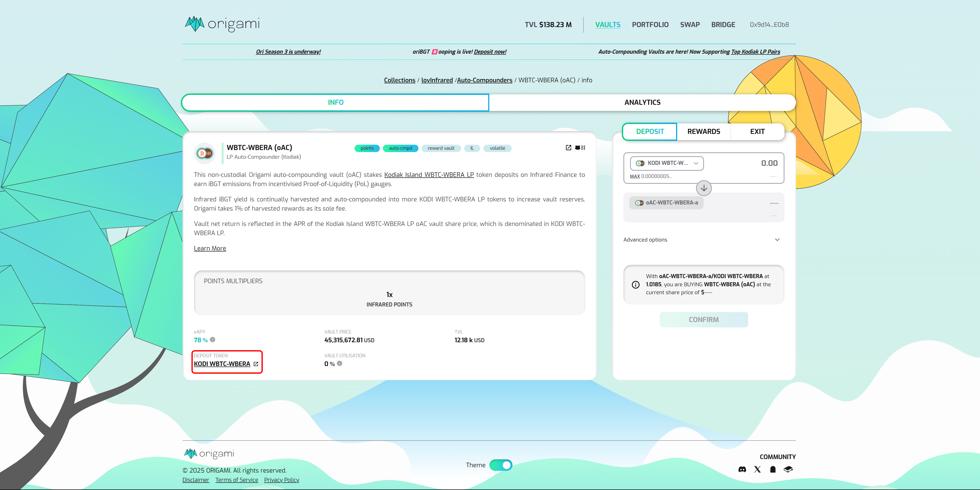Click the Origami logo in the header
Viewport: 980px width, 490px height.
[x=222, y=24]
